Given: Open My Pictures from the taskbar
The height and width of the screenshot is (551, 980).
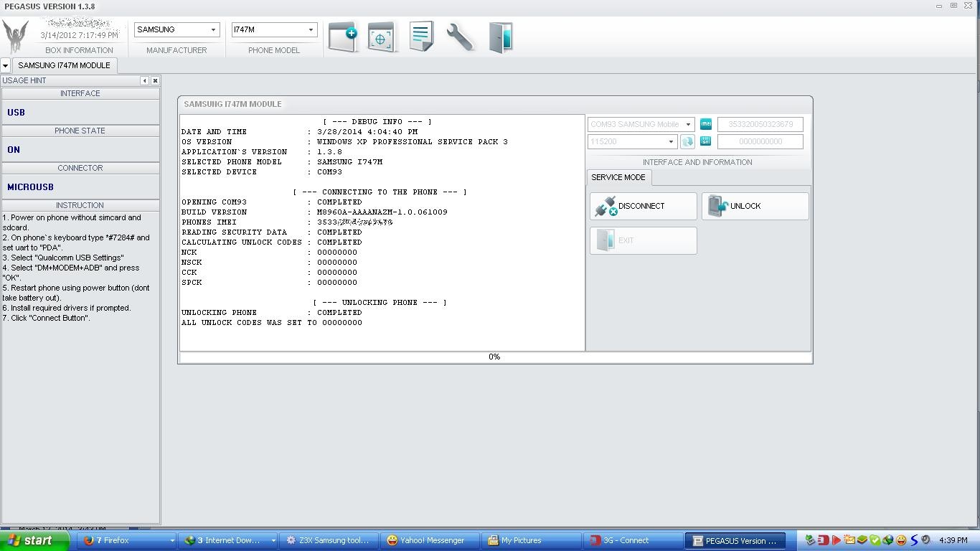Looking at the screenshot, I should tap(532, 541).
